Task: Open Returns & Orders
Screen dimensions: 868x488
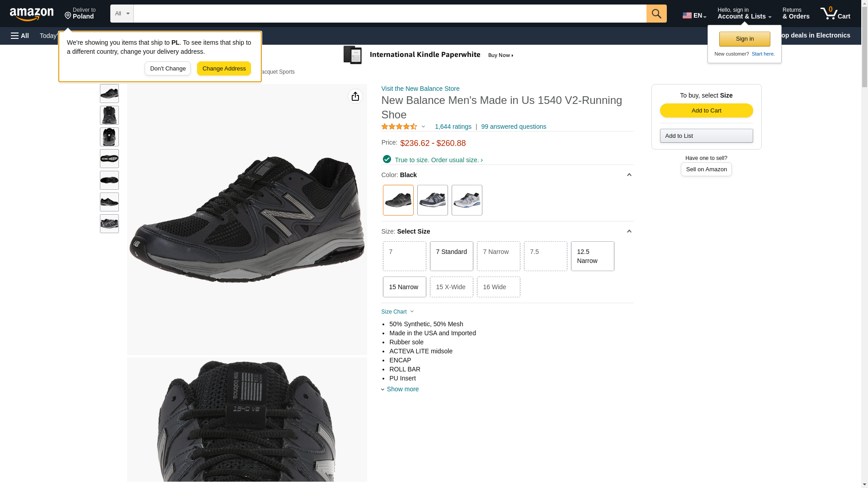Action: 795,14
